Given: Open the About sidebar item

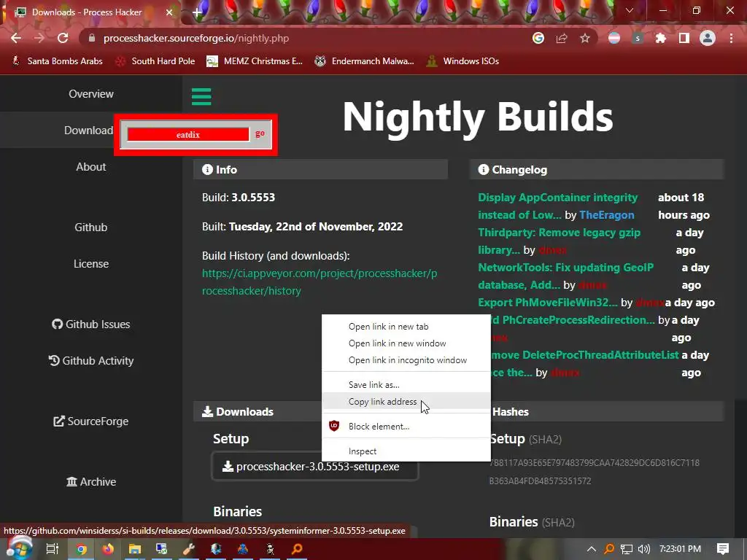Looking at the screenshot, I should tap(91, 167).
